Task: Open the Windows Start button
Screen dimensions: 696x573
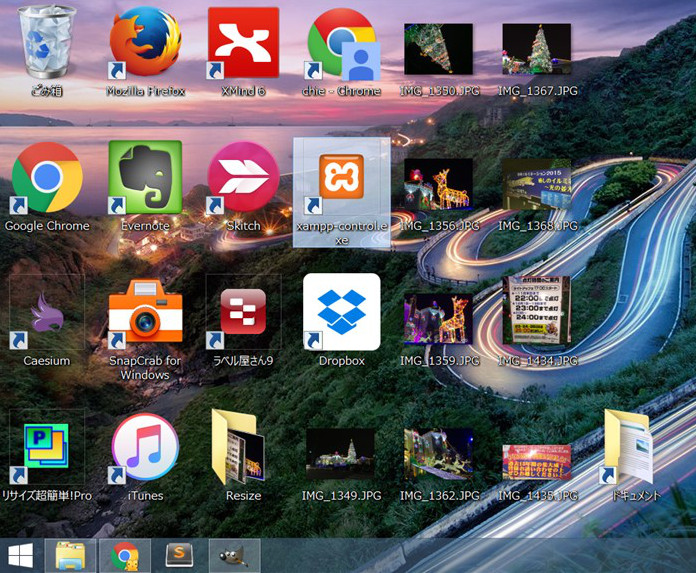Action: coord(20,555)
